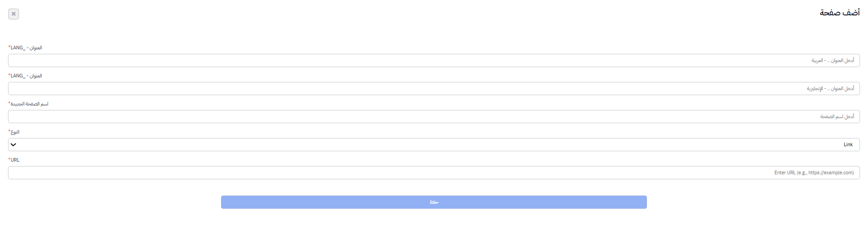This screenshot has height=225, width=868.
Task: Close the أضف صفحة dialog with X
Action: click(14, 14)
